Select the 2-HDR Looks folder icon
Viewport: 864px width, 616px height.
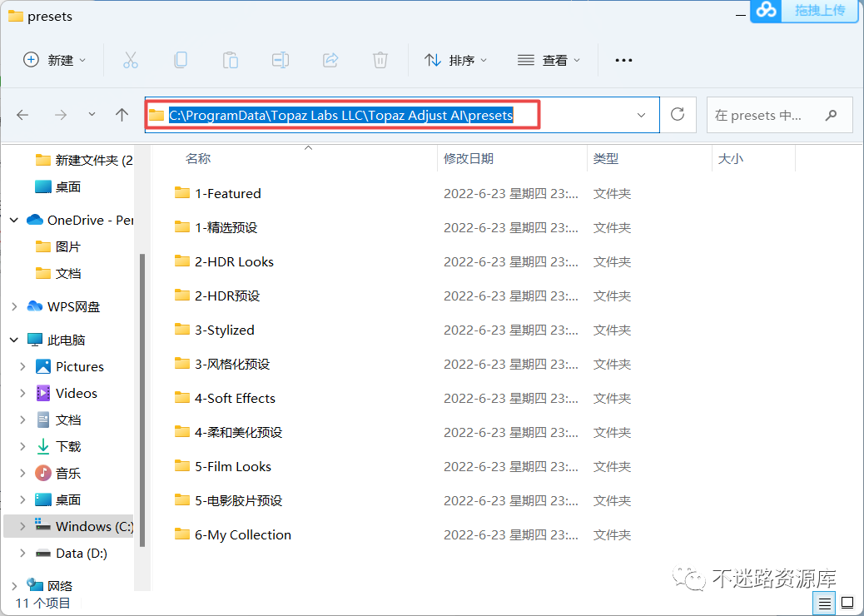pyautogui.click(x=182, y=261)
